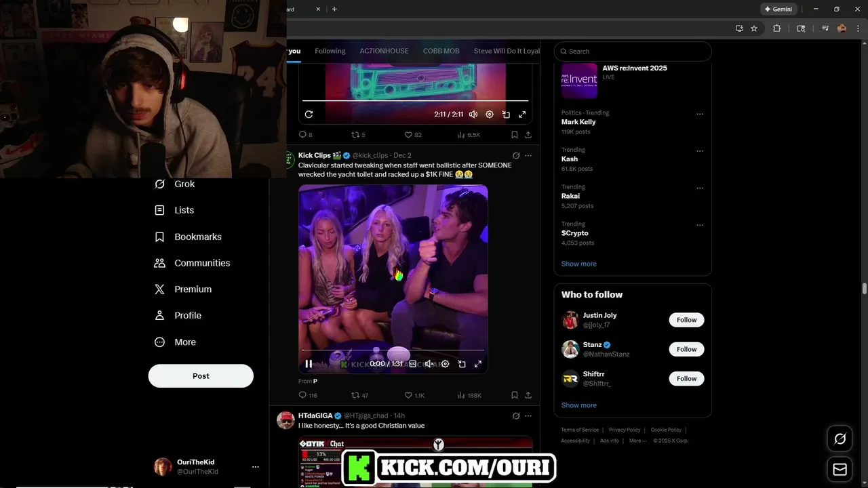Screen dimensions: 868x488
Task: Open Lists from the sidebar
Action: [175, 210]
